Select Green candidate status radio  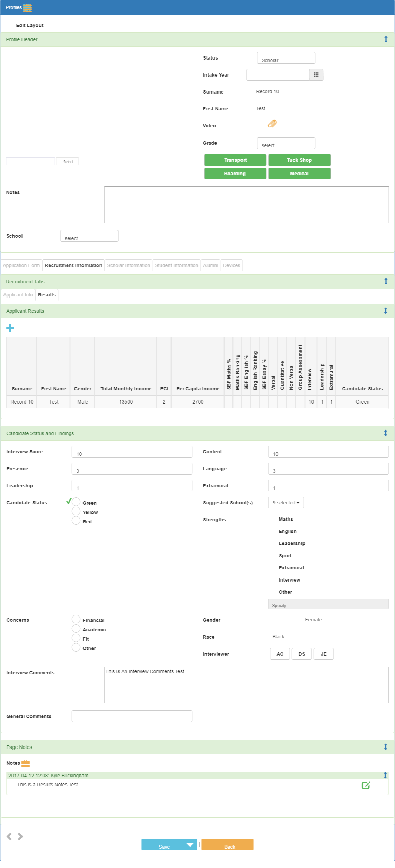76,502
